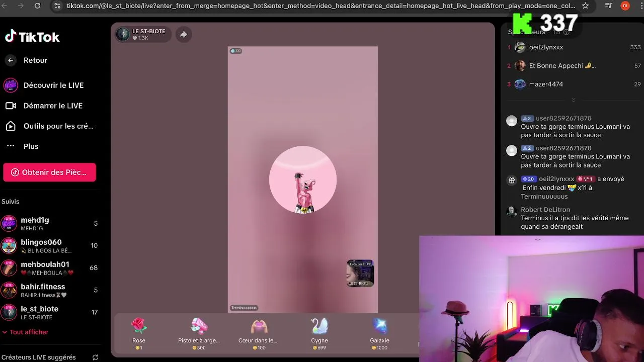This screenshot has height=362, width=644.
Task: Expand Tout afficher in followed list
Action: coord(25,332)
